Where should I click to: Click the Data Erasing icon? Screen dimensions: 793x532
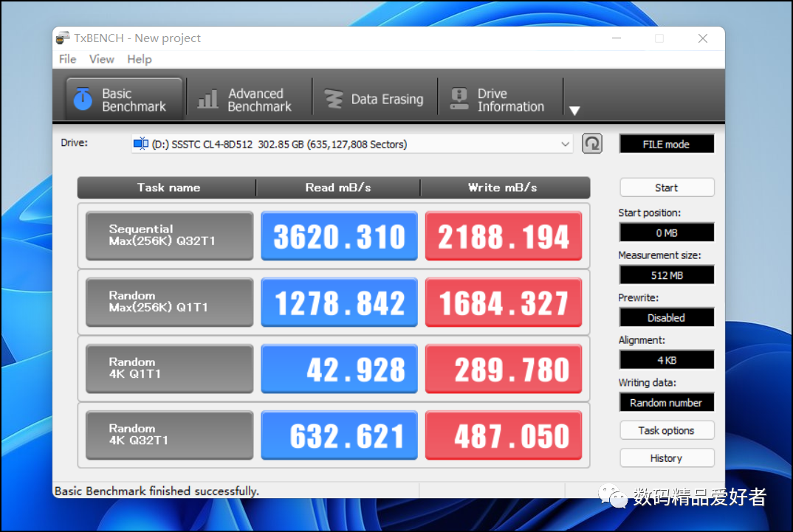click(333, 99)
